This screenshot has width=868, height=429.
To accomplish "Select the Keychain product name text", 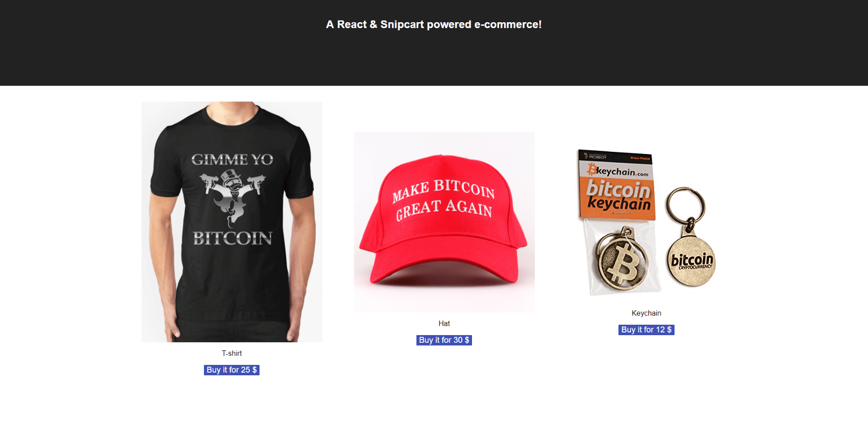I will coord(646,313).
